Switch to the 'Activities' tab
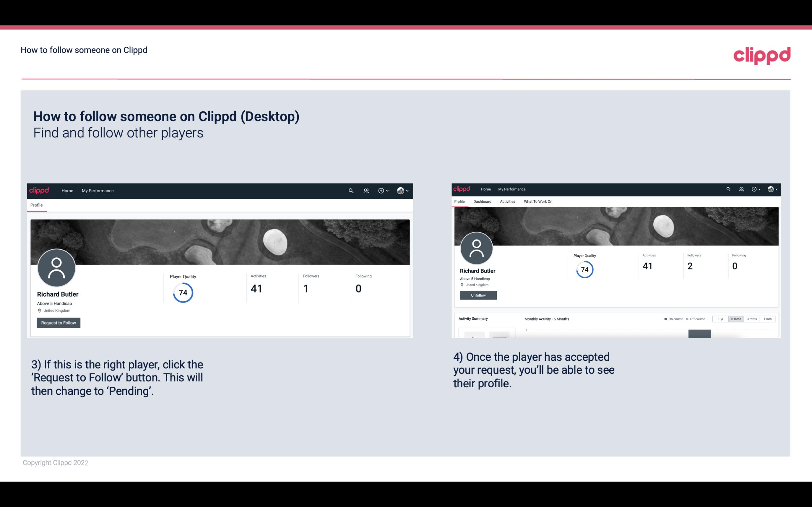This screenshot has height=507, width=812. 507,201
